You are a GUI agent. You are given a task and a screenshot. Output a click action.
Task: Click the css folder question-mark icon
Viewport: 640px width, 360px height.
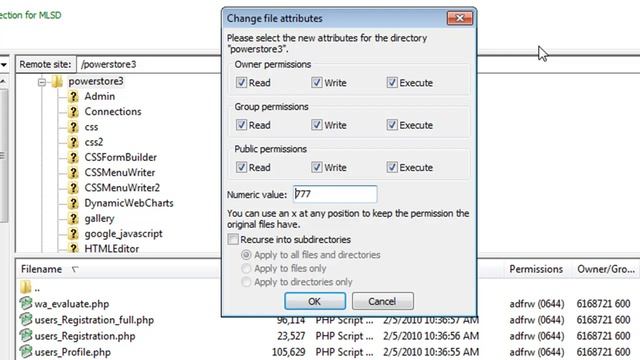pyautogui.click(x=73, y=127)
